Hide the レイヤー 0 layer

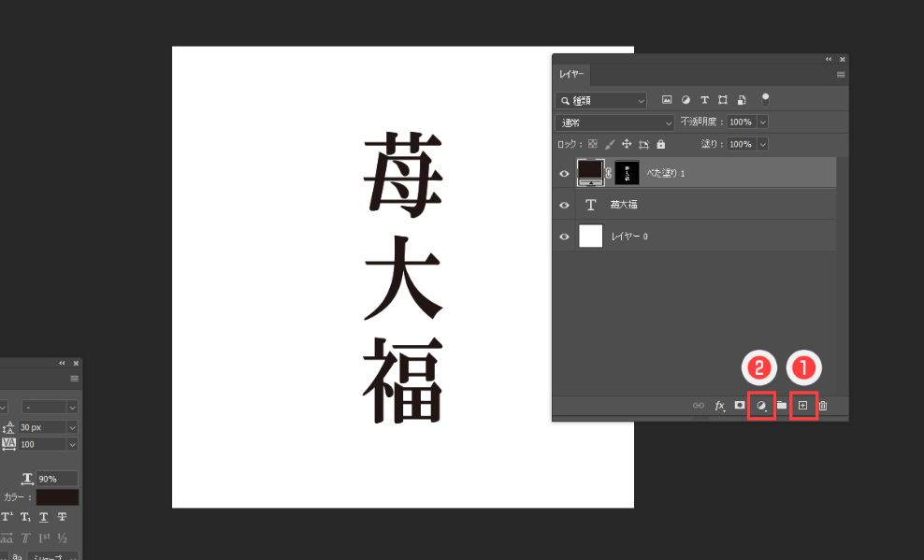[564, 237]
